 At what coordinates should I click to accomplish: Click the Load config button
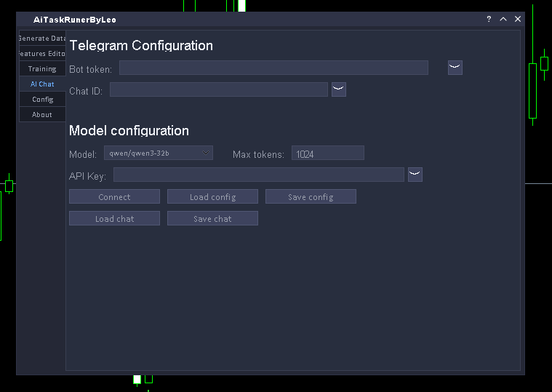212,196
